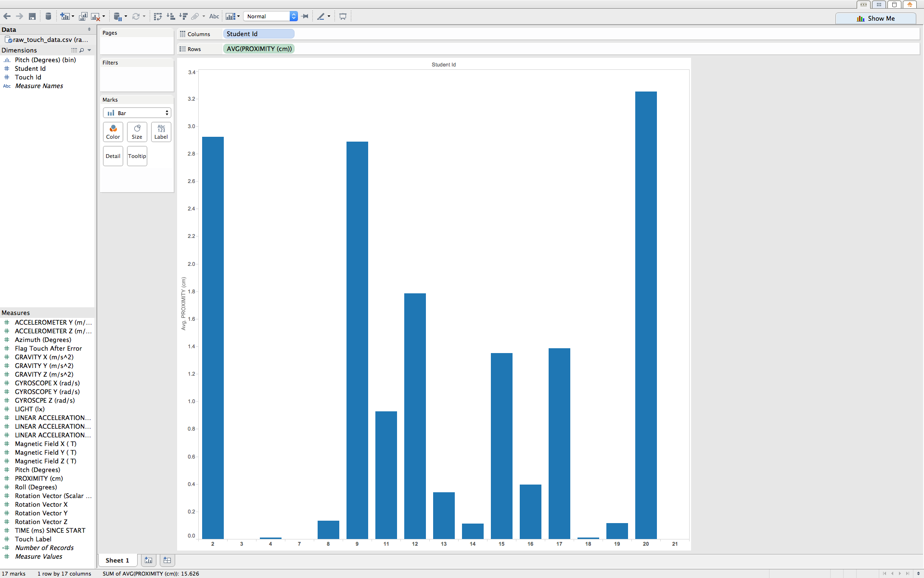The image size is (924, 578).
Task: Click the Show Me button
Action: [875, 18]
